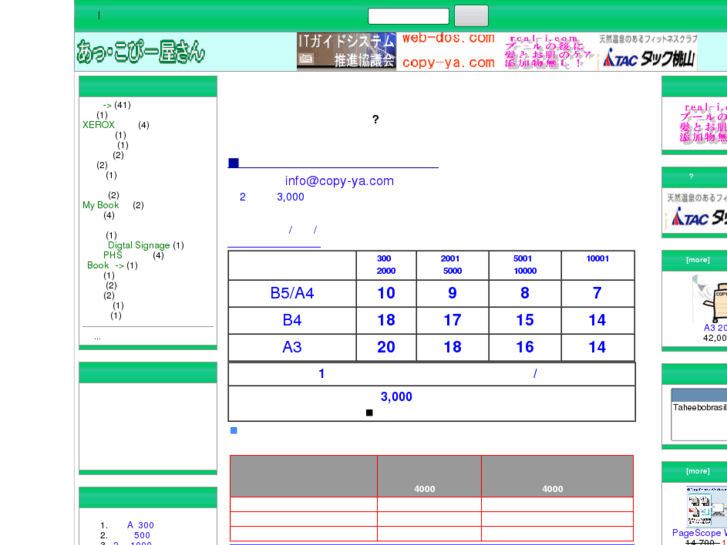
Task: Click the Taheebobrasil box in the right sidebar
Action: [x=699, y=415]
